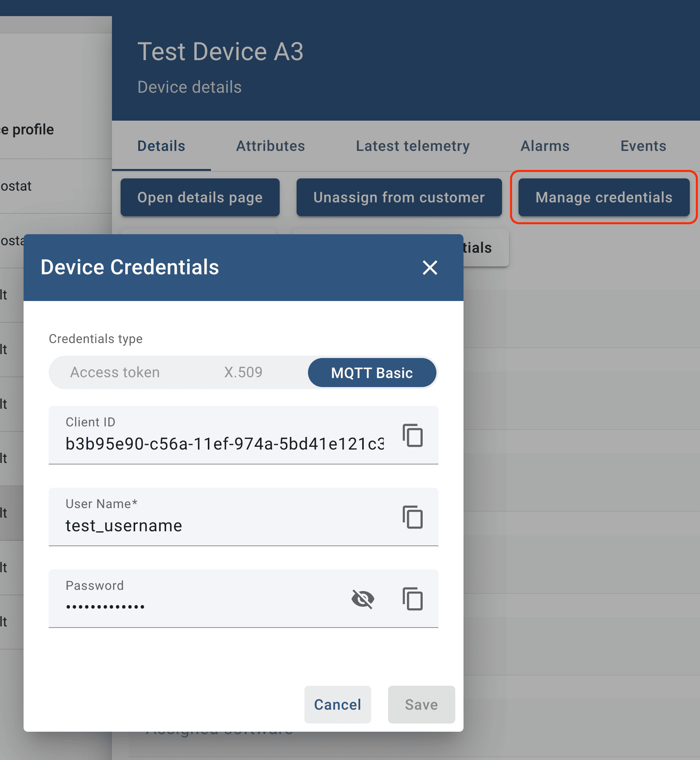Switch to the Alarms tab
Screen dimensions: 700x760
tap(545, 146)
